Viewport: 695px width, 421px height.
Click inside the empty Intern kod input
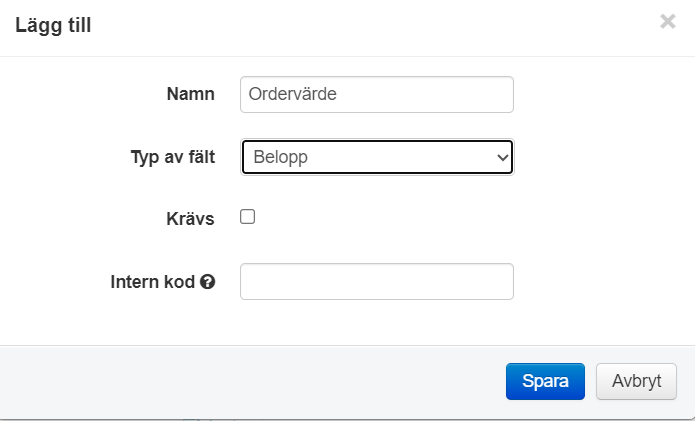point(377,281)
